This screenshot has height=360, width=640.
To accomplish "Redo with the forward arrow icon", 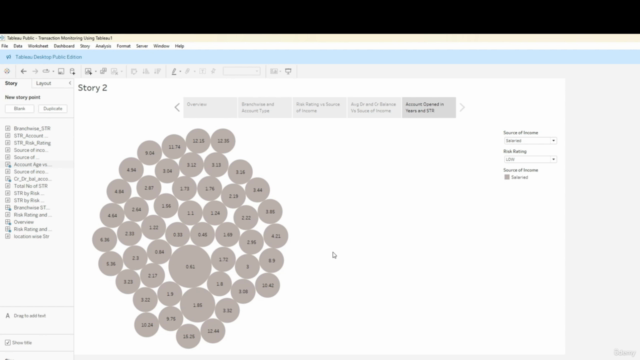I will pos(35,71).
